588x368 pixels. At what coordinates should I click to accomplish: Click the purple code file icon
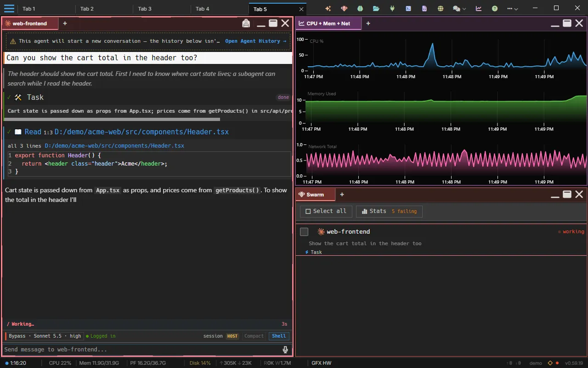424,8
